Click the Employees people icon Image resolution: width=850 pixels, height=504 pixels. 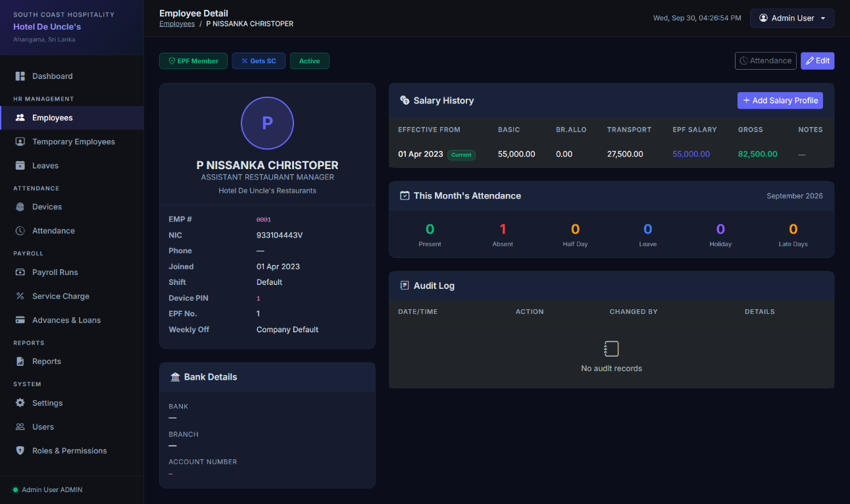click(x=20, y=118)
